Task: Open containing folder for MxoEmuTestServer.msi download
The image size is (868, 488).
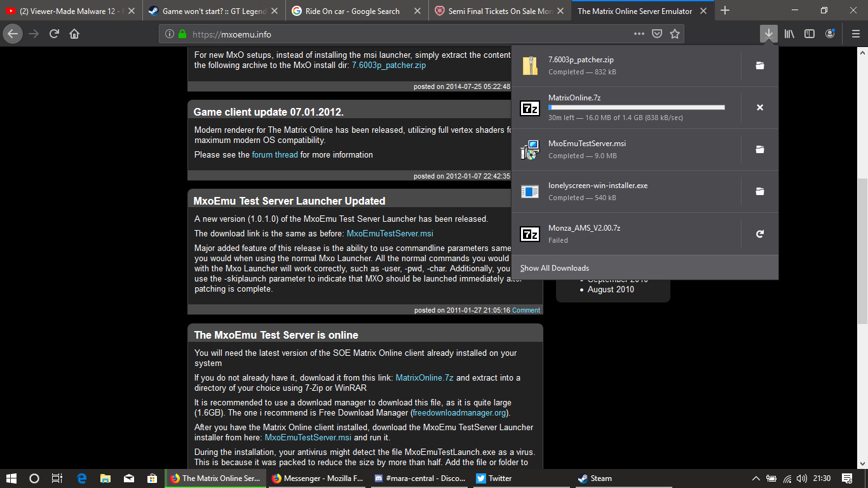Action: click(759, 149)
